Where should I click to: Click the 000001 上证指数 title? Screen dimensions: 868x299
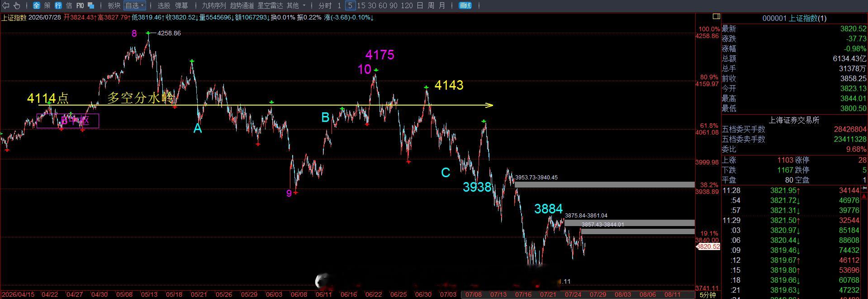pos(794,18)
